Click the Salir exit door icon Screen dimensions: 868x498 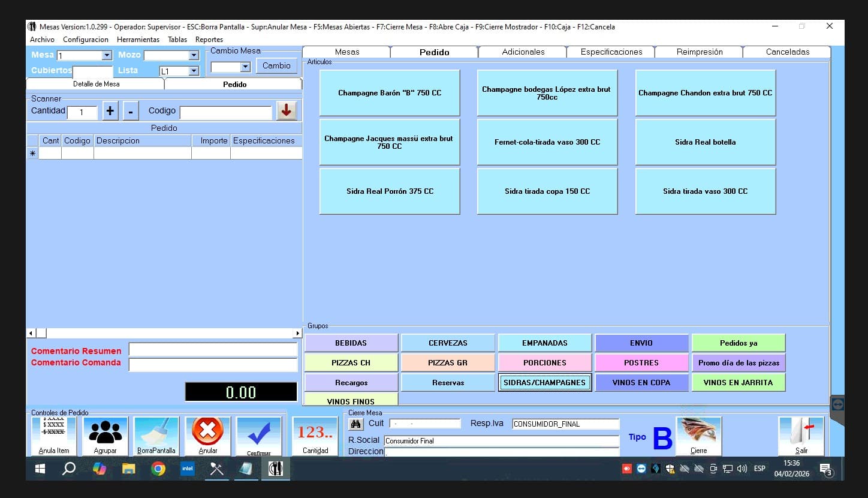801,436
